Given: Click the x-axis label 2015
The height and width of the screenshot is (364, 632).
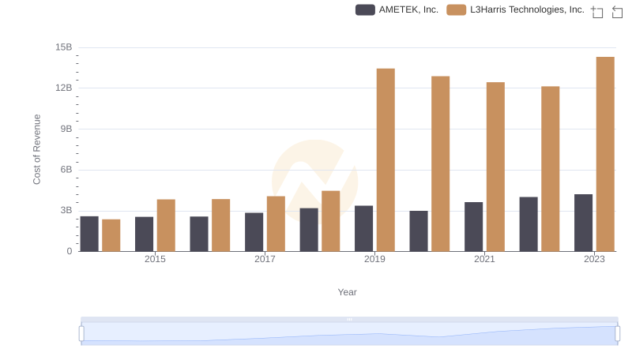Looking at the screenshot, I should click(155, 259).
